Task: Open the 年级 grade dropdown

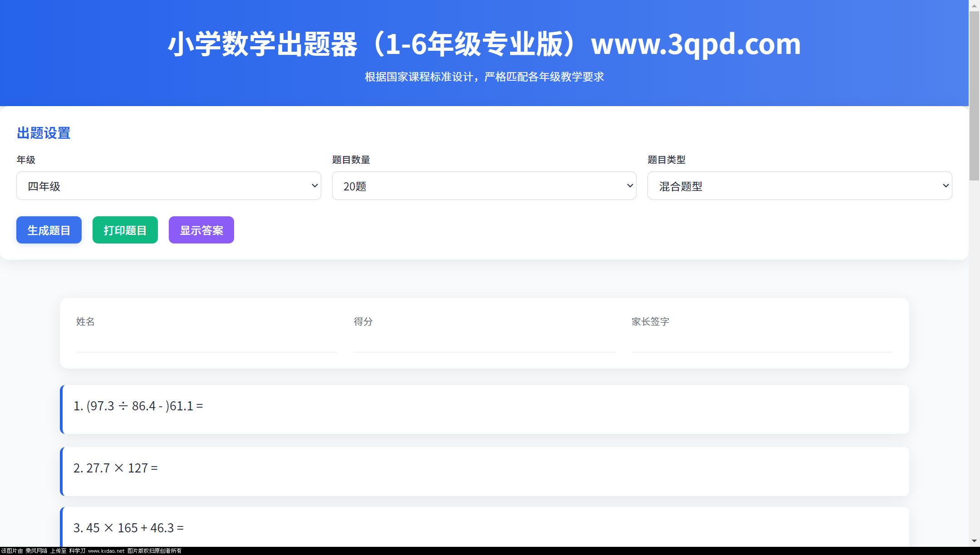Action: point(168,186)
